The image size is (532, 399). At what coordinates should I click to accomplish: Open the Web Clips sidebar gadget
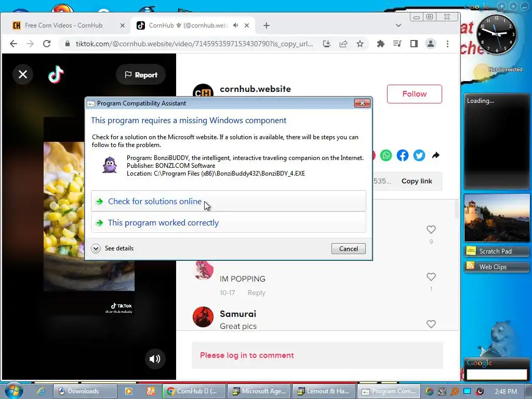tap(496, 267)
